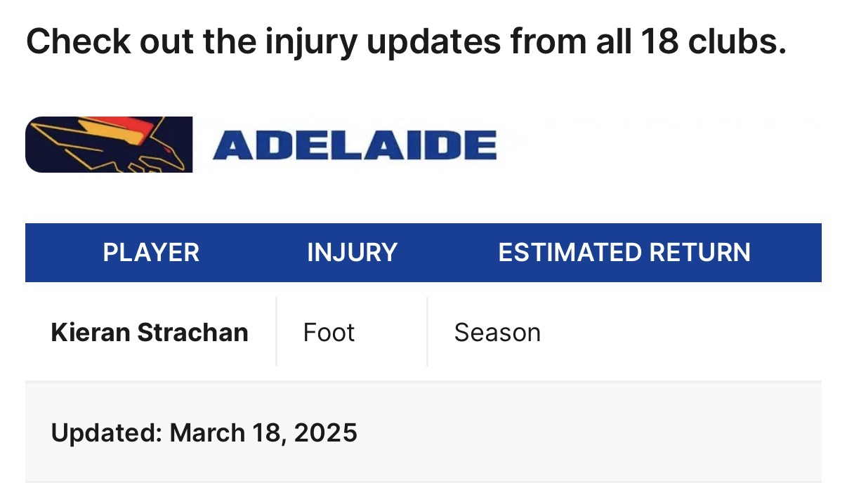The height and width of the screenshot is (504, 847).
Task: Select the INJURY column header
Action: (x=352, y=252)
